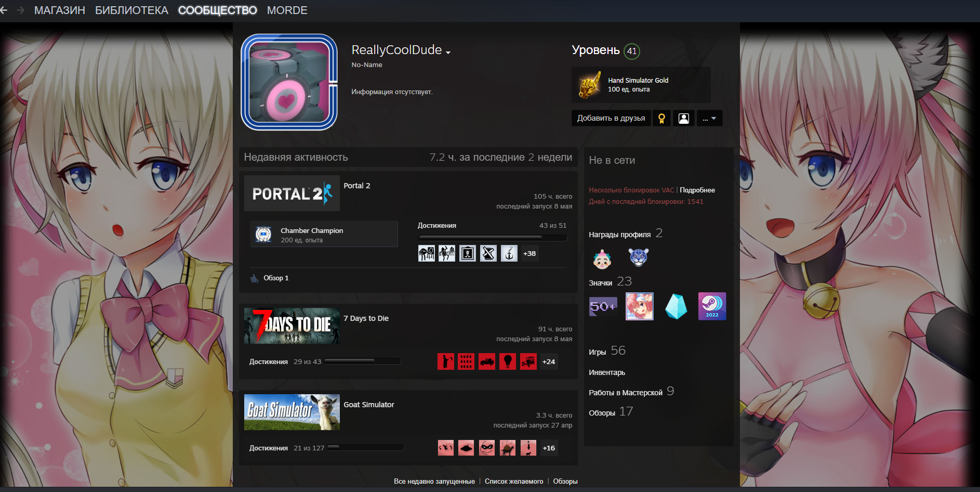The image size is (980, 492).
Task: Open the Portal 2 title link
Action: click(357, 186)
